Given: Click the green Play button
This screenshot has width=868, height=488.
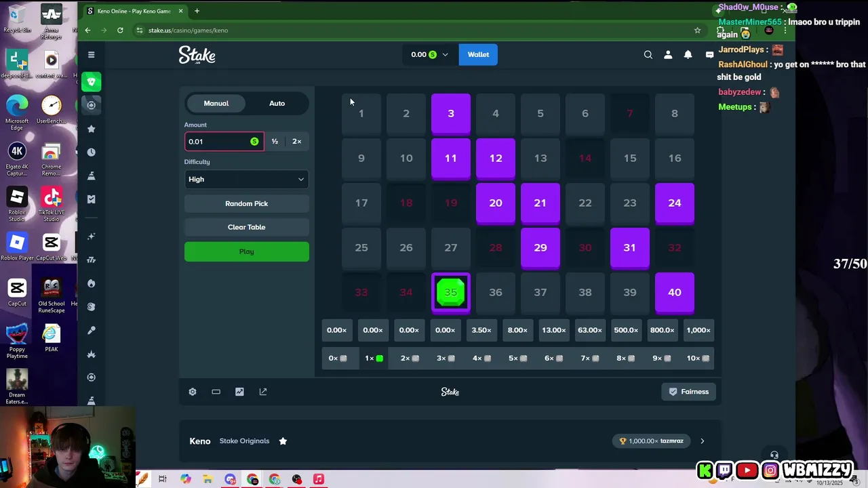Looking at the screenshot, I should tap(247, 251).
